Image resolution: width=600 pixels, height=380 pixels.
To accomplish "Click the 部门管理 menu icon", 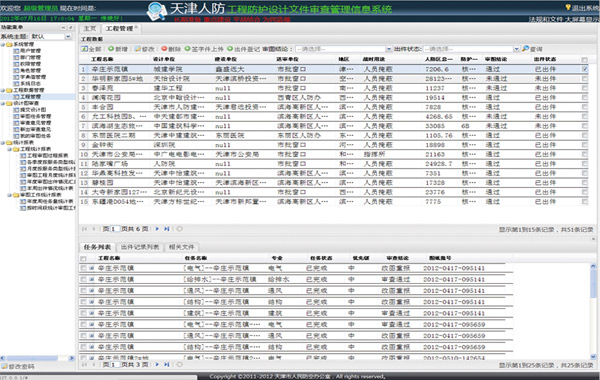I will pos(16,57).
